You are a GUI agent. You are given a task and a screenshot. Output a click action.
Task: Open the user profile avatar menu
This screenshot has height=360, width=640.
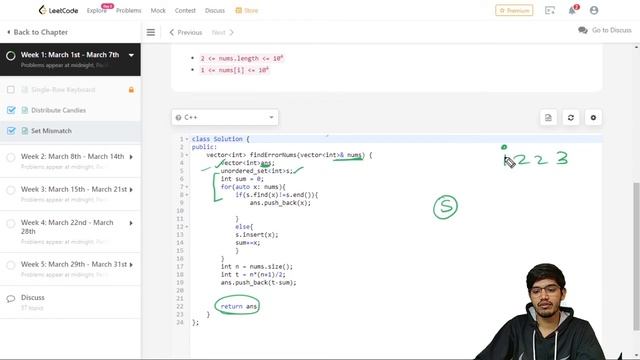[594, 10]
